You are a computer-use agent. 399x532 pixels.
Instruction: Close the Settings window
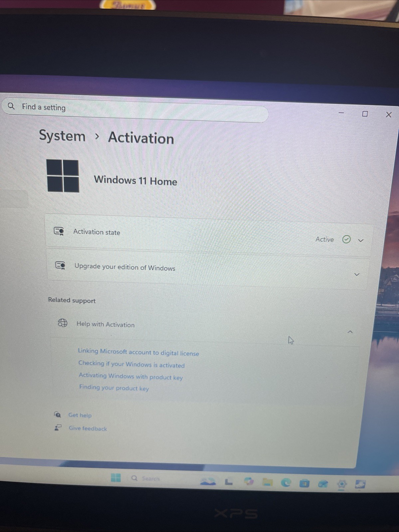coord(389,115)
